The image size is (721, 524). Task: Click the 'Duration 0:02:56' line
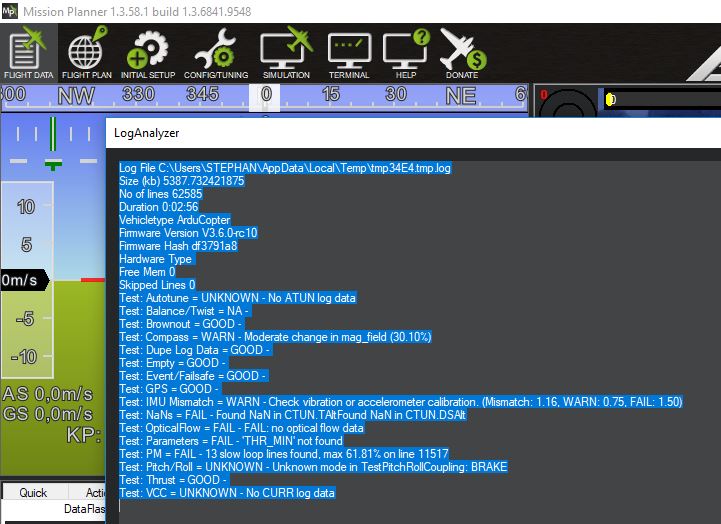(x=159, y=207)
